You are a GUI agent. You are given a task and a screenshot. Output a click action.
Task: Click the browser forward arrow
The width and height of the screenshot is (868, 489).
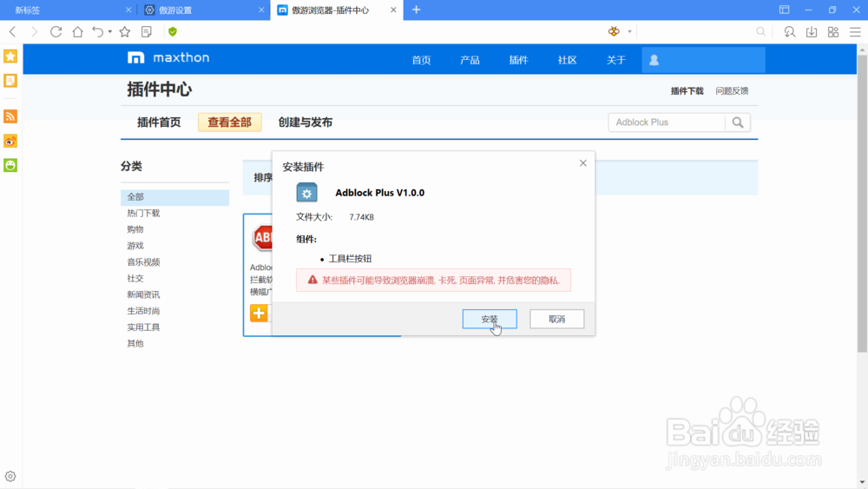pos(35,31)
